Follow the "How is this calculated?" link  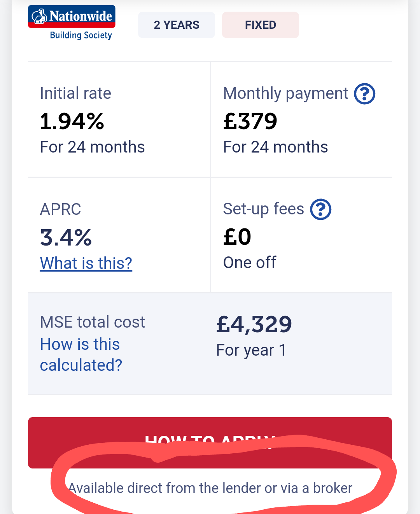pyautogui.click(x=81, y=354)
